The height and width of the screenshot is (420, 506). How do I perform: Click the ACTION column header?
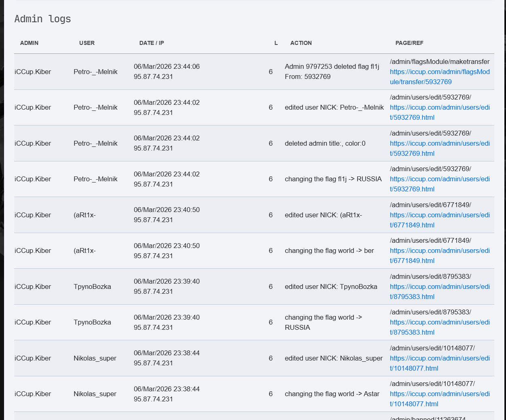tap(301, 43)
